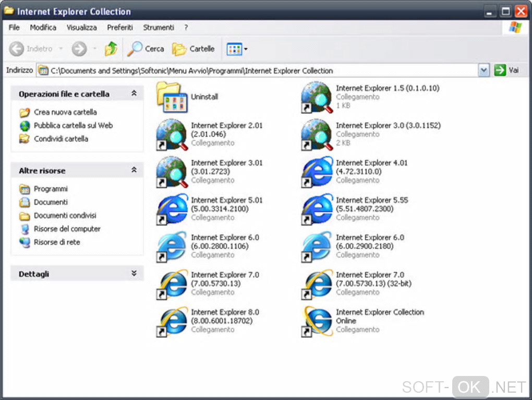Image resolution: width=532 pixels, height=400 pixels.
Task: Click the Windows flag logo
Action: click(x=515, y=28)
